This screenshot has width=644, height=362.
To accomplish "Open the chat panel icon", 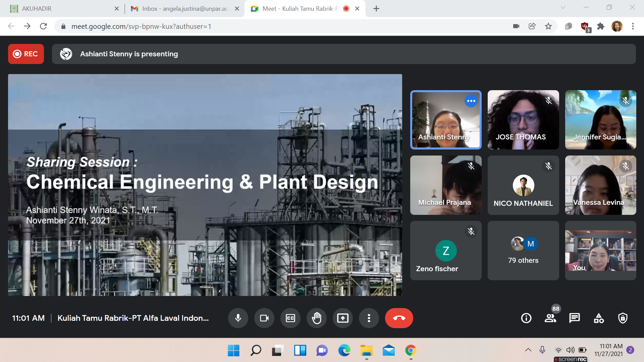I will click(574, 318).
